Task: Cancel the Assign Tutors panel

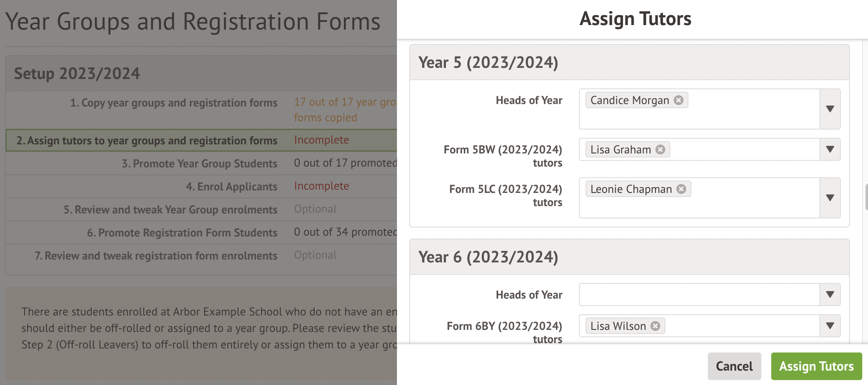Action: 734,366
